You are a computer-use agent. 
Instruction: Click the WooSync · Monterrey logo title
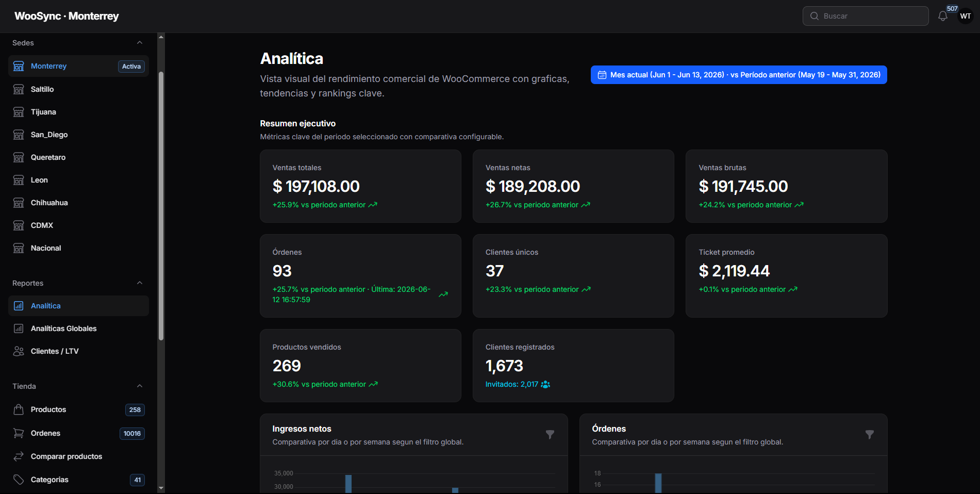pos(67,16)
